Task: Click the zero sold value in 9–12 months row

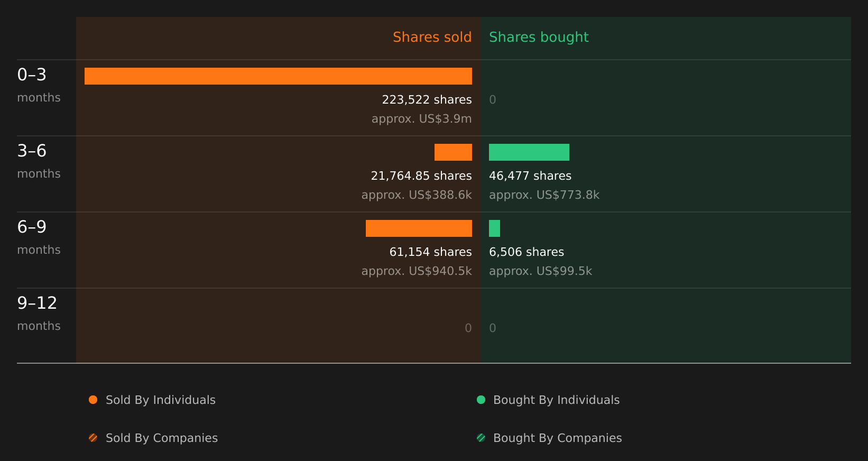Action: 468,328
